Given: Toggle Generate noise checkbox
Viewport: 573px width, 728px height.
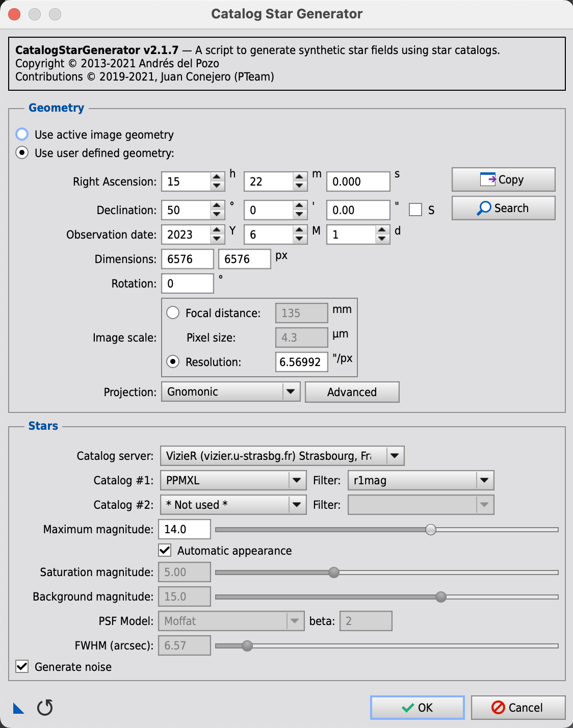Looking at the screenshot, I should 22,666.
